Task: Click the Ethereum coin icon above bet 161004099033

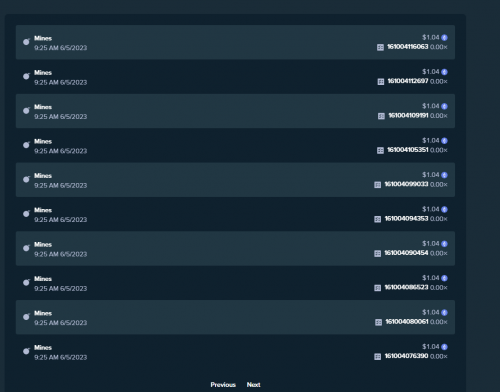Action: 444,175
